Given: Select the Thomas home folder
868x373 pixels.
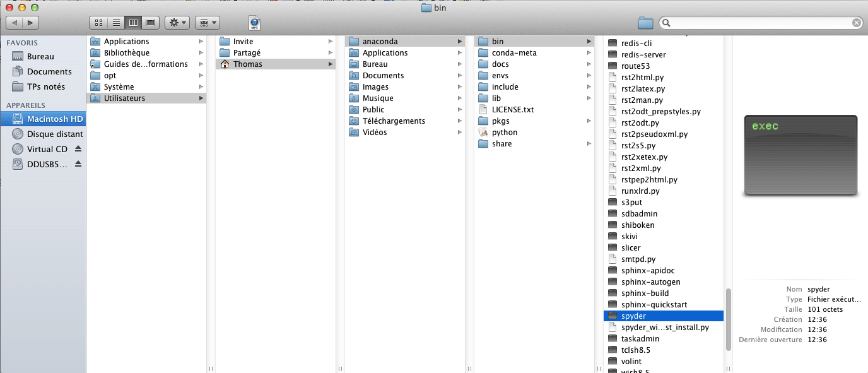Looking at the screenshot, I should [x=276, y=64].
